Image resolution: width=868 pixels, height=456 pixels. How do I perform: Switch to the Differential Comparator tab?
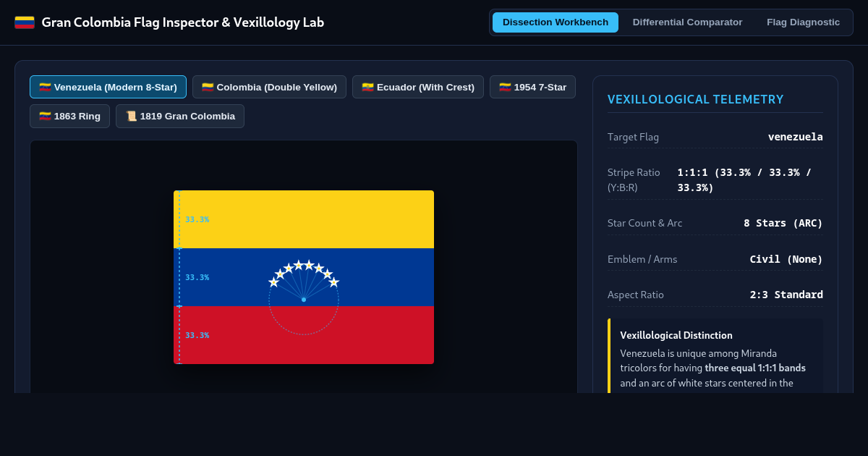point(687,22)
